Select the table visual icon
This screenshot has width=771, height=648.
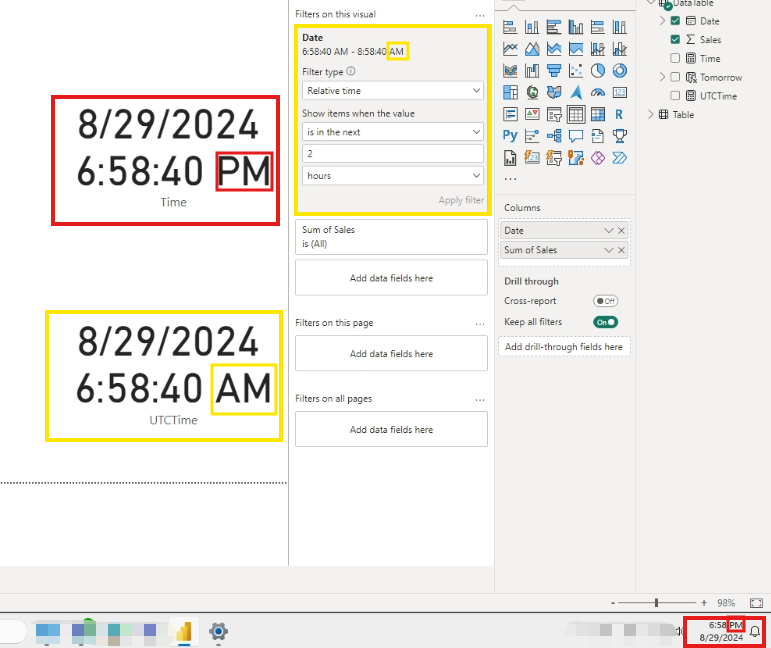(576, 115)
